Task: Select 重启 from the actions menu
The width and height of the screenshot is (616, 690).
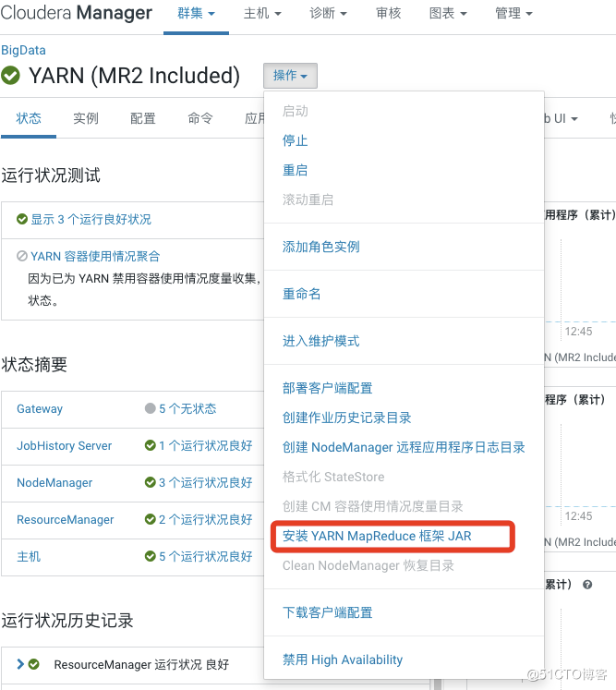Action: click(295, 170)
